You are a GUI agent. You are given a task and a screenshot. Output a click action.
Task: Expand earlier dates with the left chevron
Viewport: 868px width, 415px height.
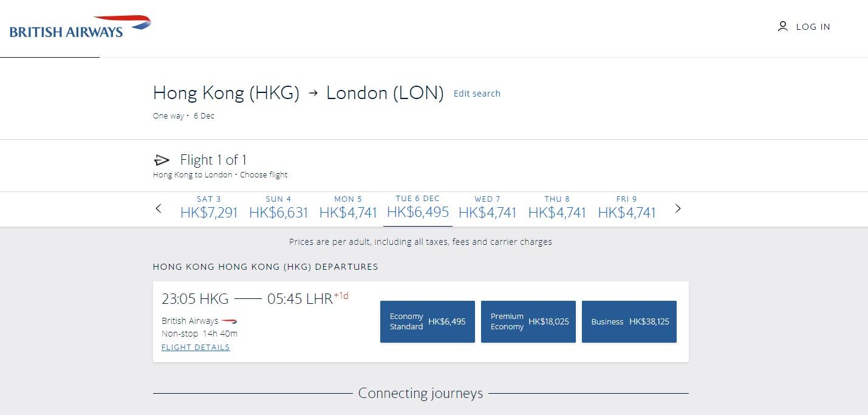[x=158, y=208]
